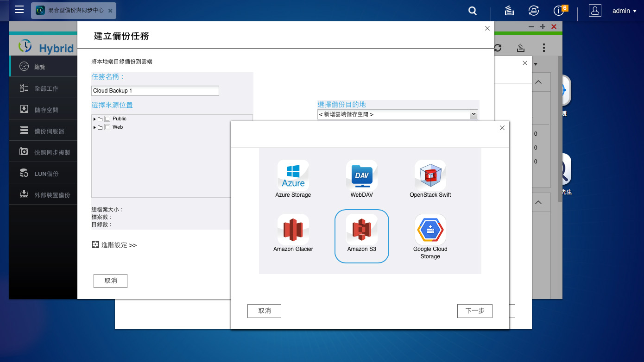The height and width of the screenshot is (362, 644).
Task: Check the Public folder checkbox
Action: tap(107, 119)
